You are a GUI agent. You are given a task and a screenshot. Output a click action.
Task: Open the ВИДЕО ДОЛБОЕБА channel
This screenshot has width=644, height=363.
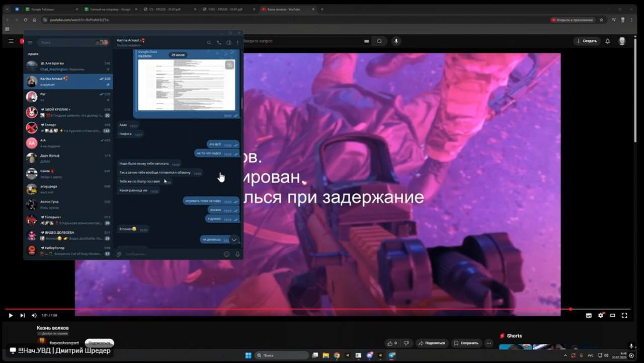tap(68, 235)
